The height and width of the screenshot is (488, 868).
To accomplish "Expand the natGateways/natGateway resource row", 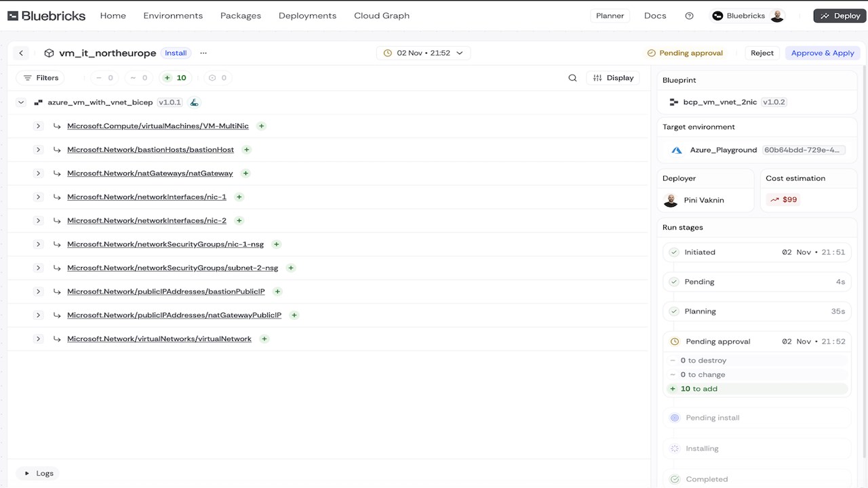I will pos(38,174).
